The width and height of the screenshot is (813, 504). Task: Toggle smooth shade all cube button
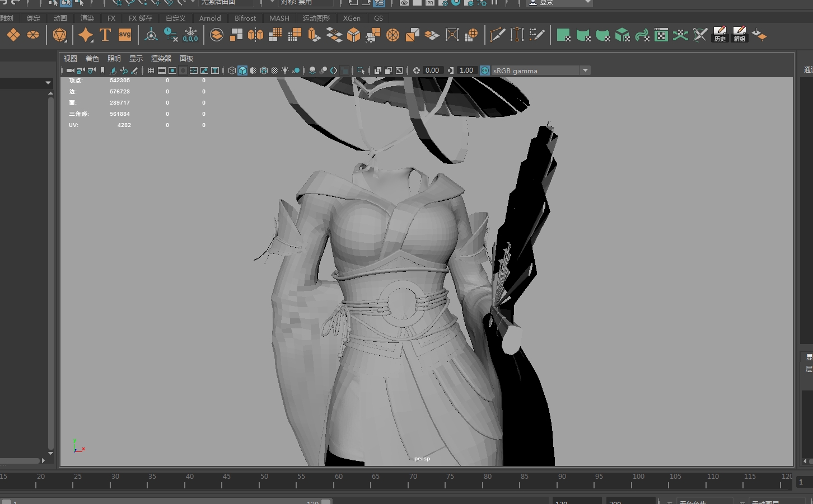(x=242, y=70)
